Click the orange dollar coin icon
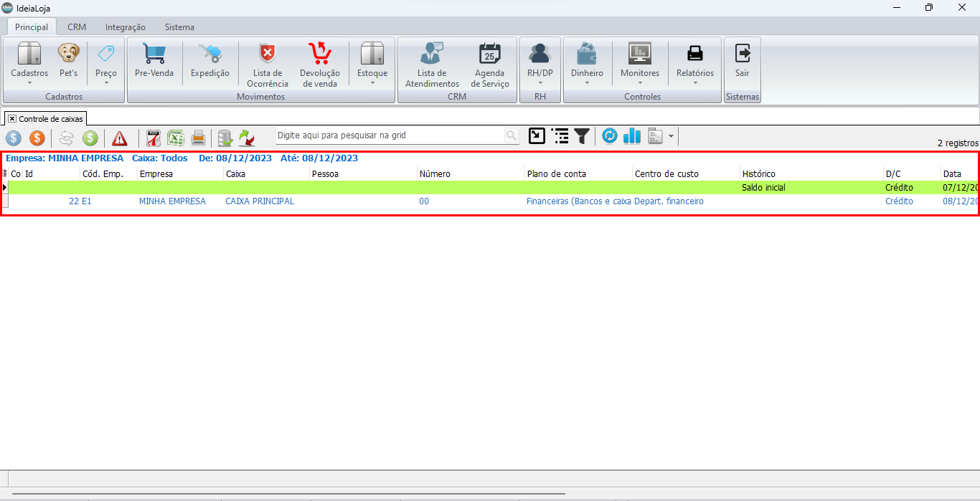 pos(37,137)
